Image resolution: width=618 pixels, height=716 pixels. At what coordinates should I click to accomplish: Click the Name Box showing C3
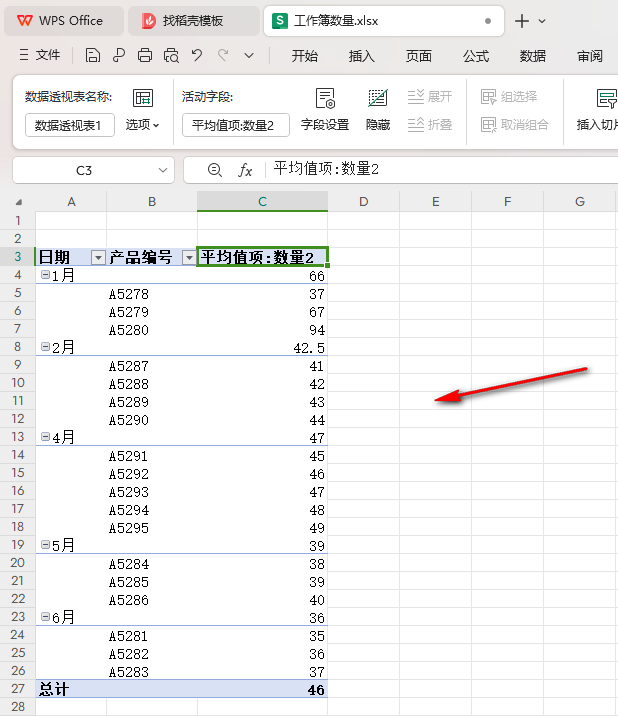[84, 170]
